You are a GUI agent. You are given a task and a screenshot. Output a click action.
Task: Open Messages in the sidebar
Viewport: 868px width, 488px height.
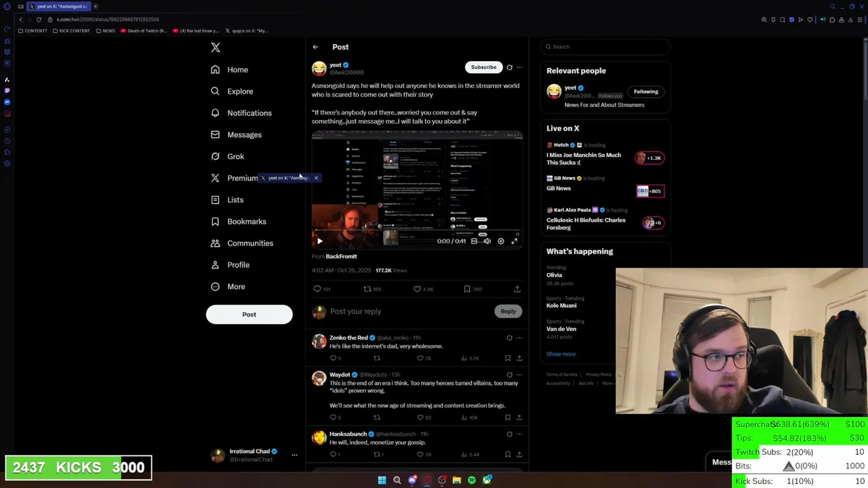[236, 135]
